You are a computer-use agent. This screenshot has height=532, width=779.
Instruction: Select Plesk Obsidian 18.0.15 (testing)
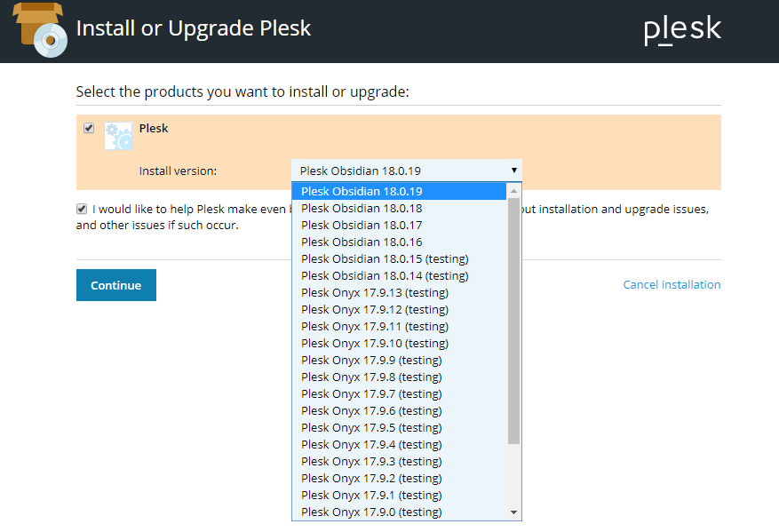point(385,258)
